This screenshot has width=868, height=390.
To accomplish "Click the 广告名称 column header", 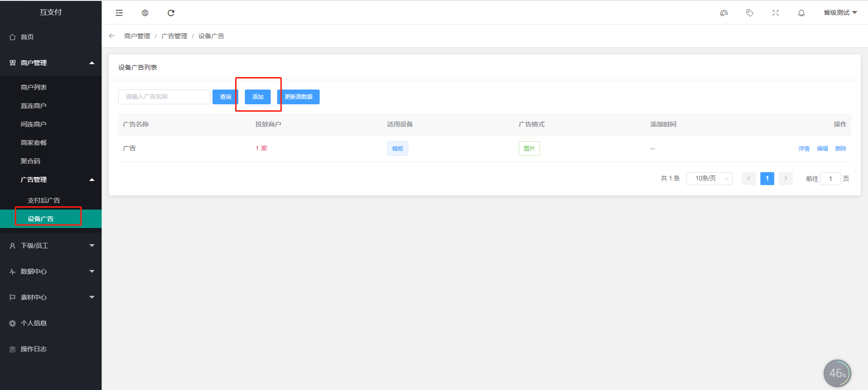I will tap(136, 124).
